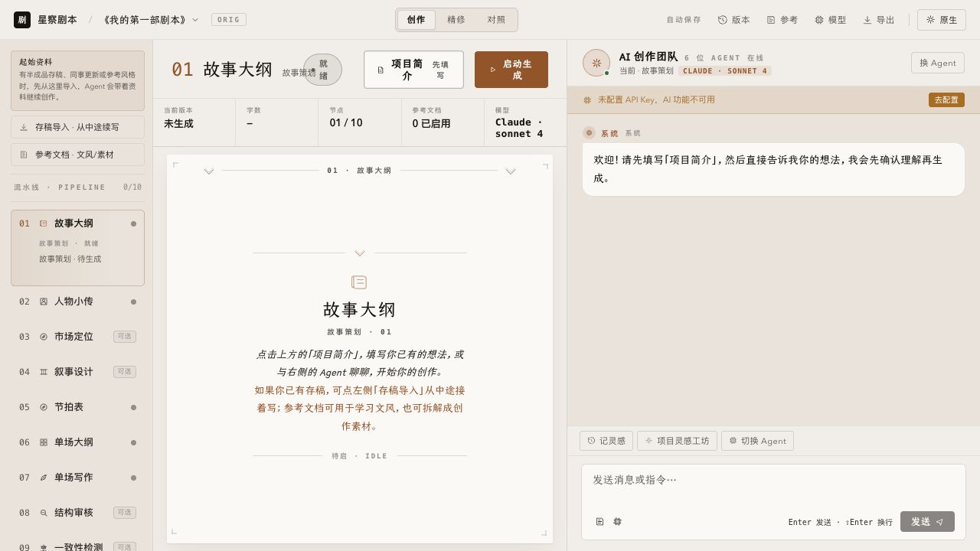Switch to the 精修 tab
Image resolution: width=980 pixels, height=551 pixels.
click(456, 20)
